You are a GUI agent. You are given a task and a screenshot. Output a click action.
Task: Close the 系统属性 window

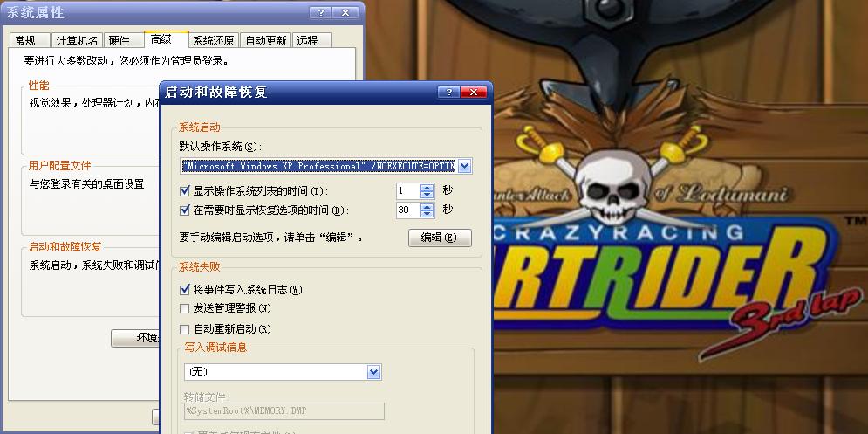346,13
